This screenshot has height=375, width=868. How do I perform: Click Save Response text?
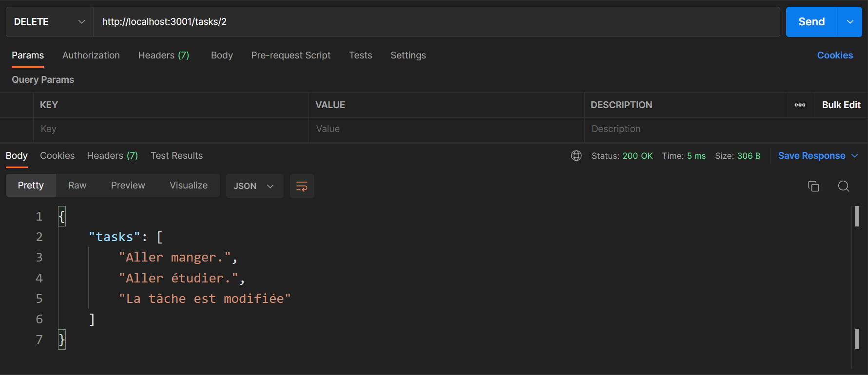pos(811,156)
